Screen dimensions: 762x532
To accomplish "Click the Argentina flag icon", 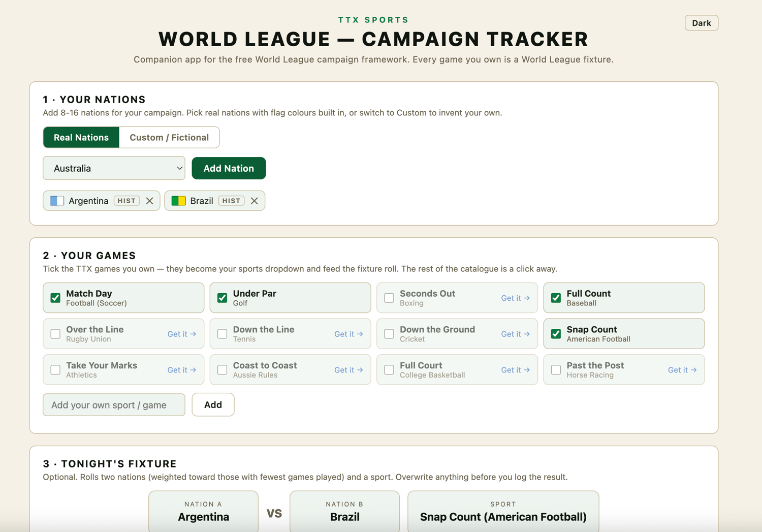I will point(57,201).
